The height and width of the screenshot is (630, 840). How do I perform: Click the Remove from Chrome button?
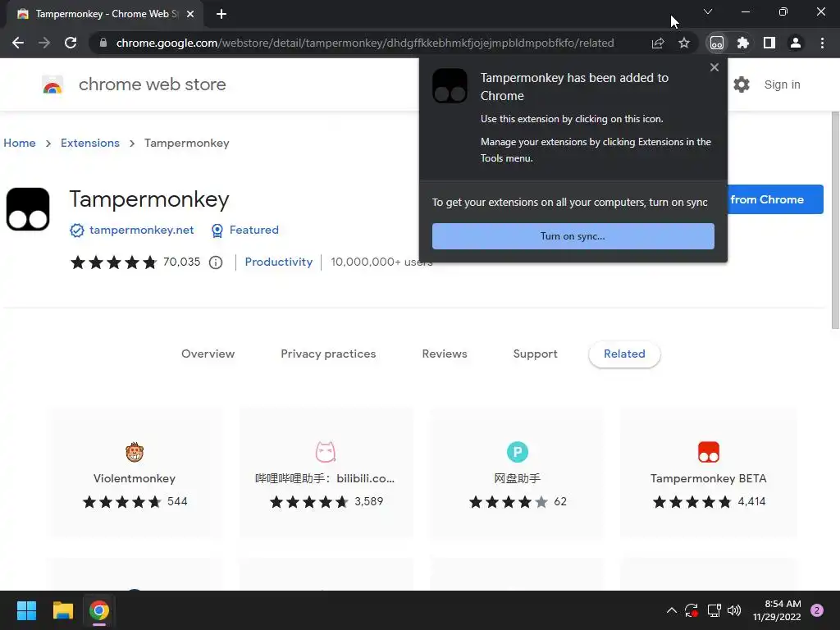775,199
